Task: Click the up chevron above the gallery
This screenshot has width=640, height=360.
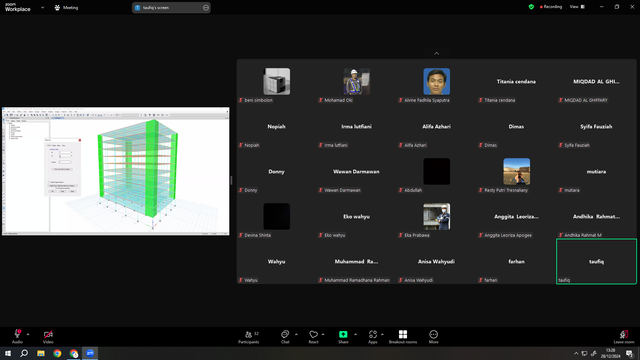Action: (436, 53)
